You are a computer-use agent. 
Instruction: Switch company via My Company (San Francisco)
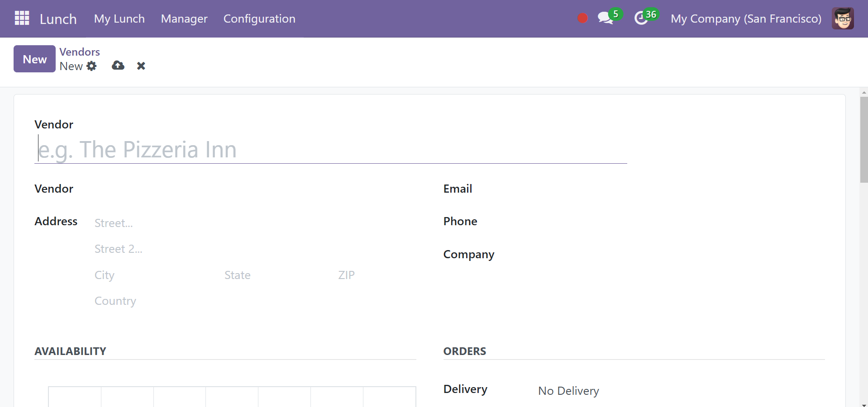(x=746, y=19)
